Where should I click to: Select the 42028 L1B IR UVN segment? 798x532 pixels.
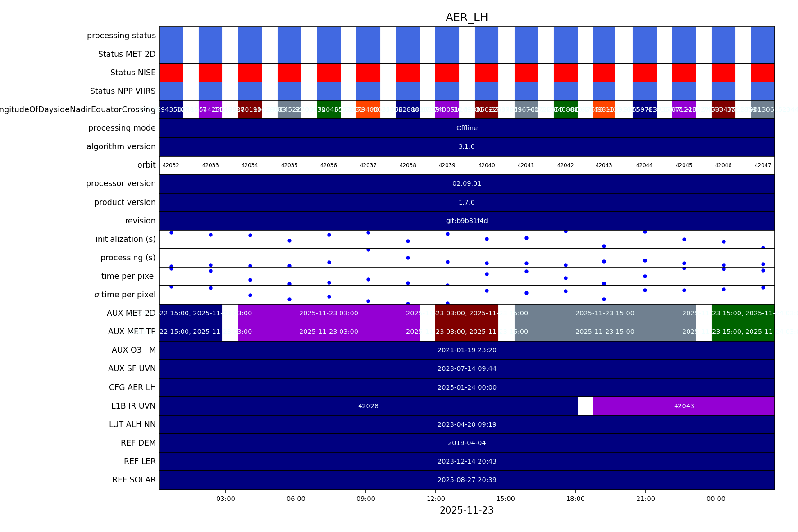click(x=368, y=406)
